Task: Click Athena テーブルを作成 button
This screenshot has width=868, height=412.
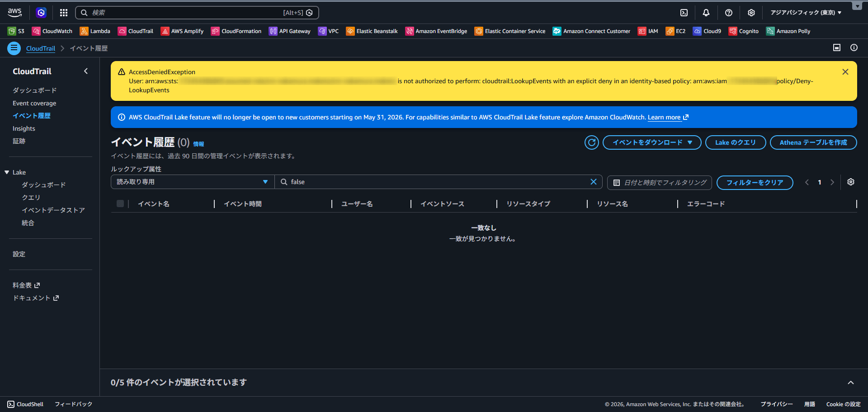Action: 813,142
